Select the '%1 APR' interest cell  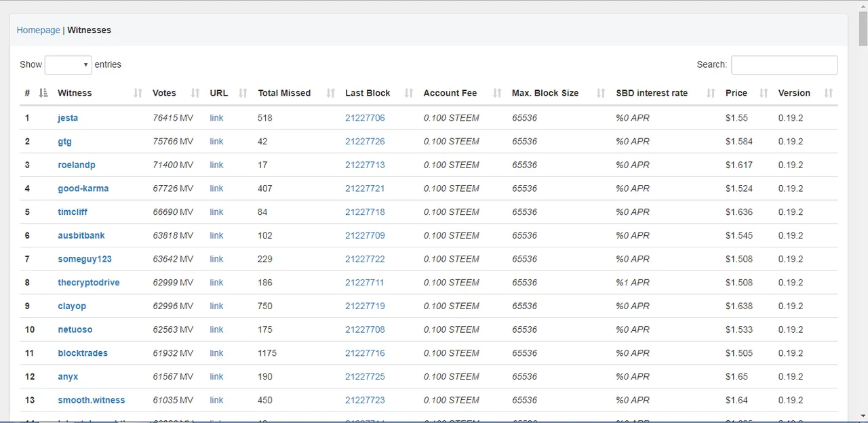pyautogui.click(x=633, y=283)
